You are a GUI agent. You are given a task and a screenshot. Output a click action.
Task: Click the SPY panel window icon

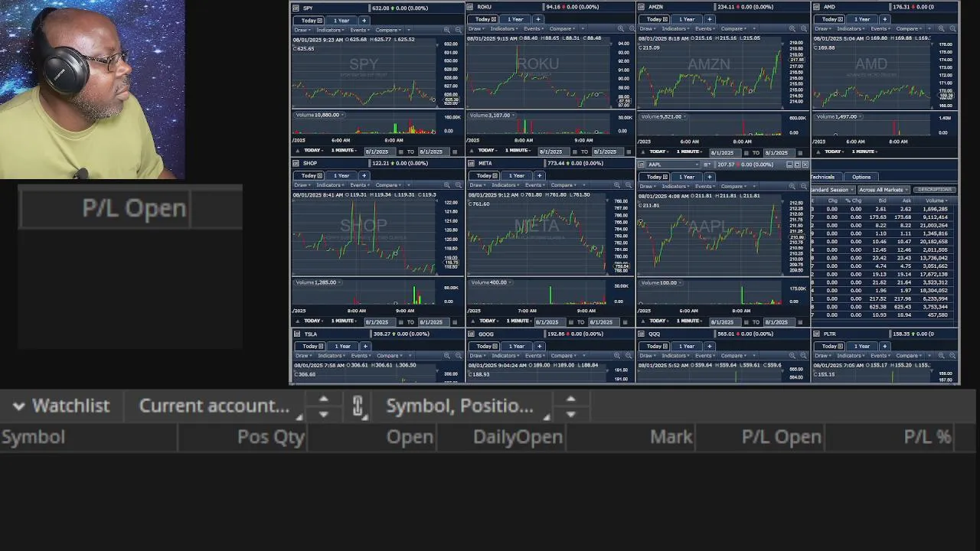[296, 8]
